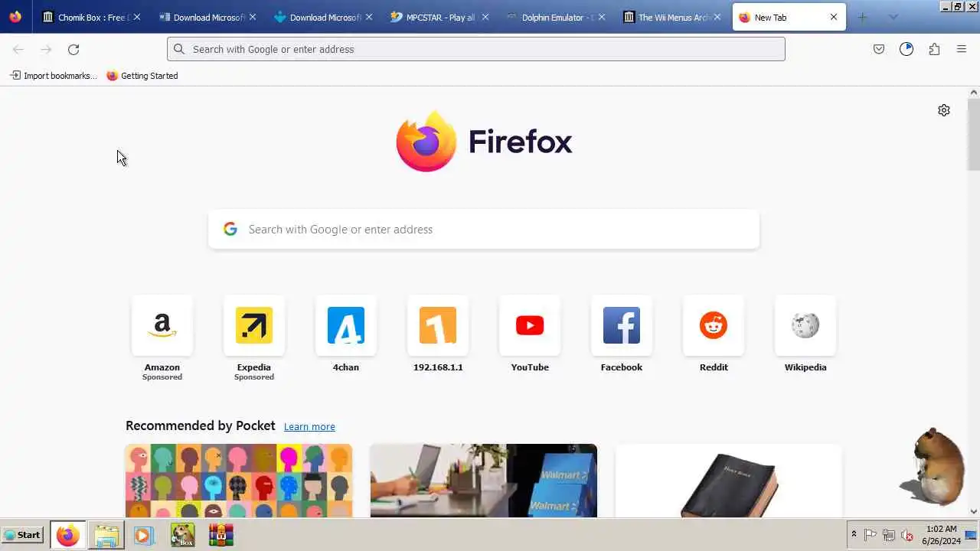Close the New Tab tab

coord(834,17)
